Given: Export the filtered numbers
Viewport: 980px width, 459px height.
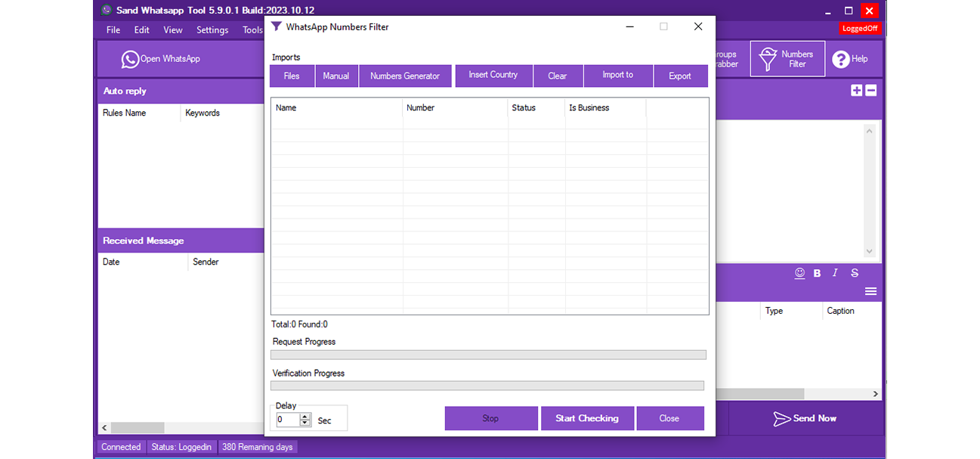Looking at the screenshot, I should pos(680,76).
